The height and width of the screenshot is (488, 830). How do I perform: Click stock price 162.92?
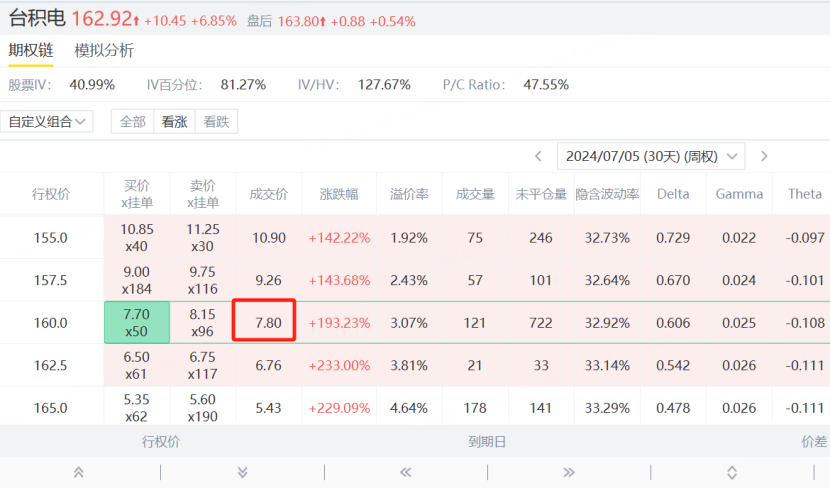pyautogui.click(x=102, y=19)
